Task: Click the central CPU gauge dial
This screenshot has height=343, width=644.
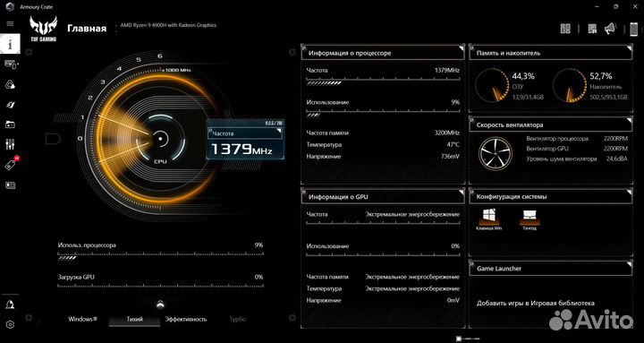Action: point(160,139)
